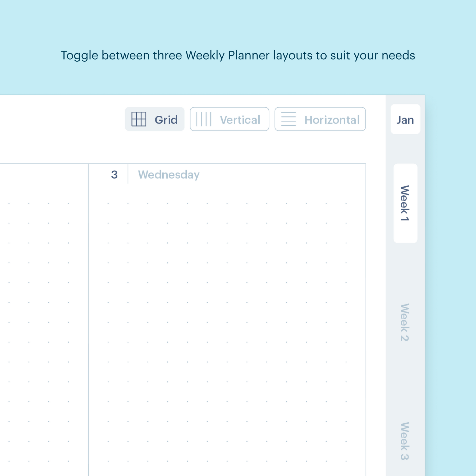Click the Grid layout icon
This screenshot has width=476, height=476.
point(139,119)
